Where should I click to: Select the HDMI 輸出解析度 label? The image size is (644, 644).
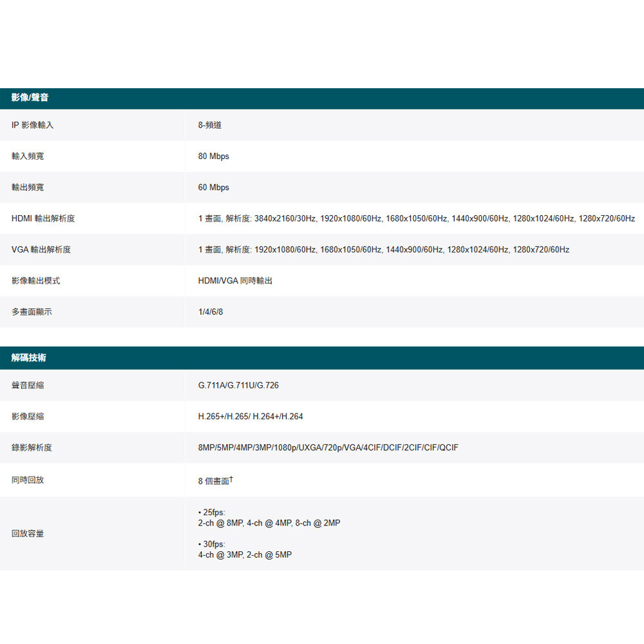tap(43, 218)
